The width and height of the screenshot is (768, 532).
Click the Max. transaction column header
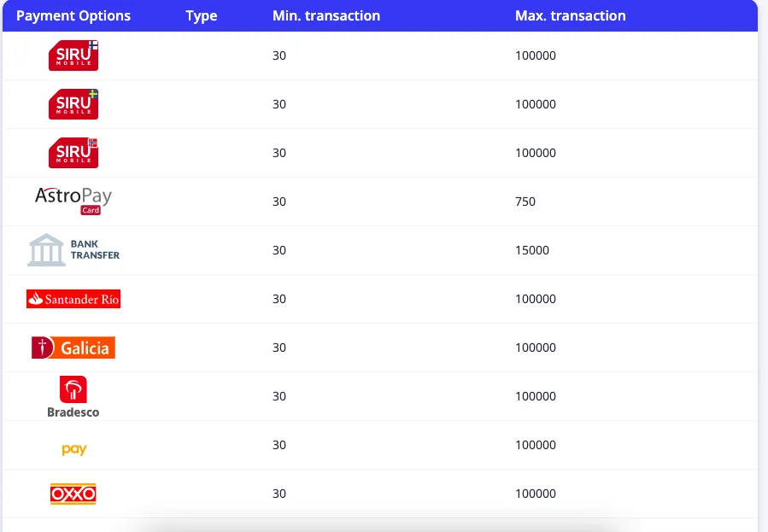coord(570,16)
